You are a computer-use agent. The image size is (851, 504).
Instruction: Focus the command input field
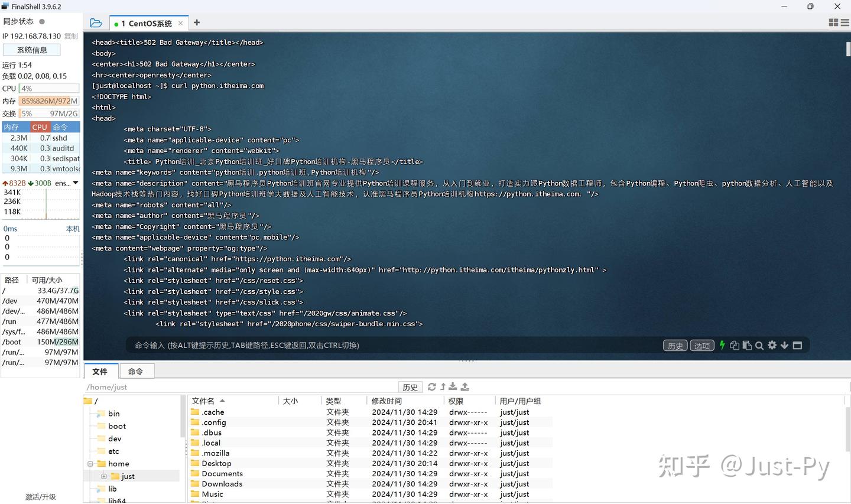395,345
